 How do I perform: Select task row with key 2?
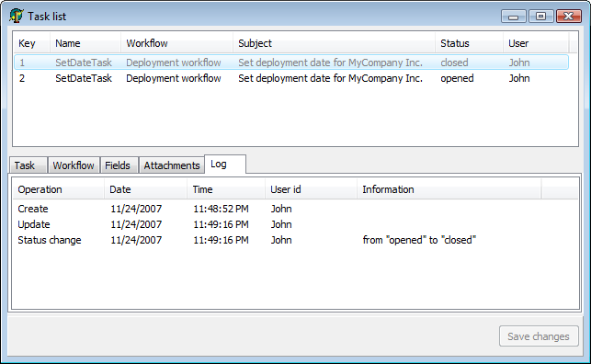tap(291, 78)
